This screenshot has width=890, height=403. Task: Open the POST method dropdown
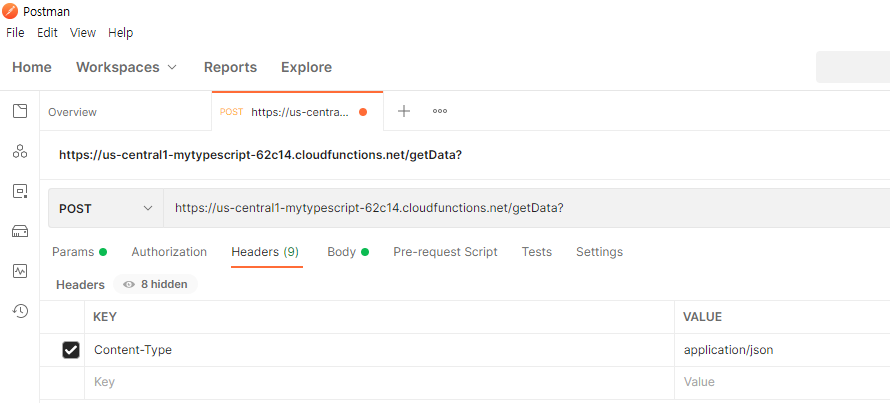click(x=106, y=208)
